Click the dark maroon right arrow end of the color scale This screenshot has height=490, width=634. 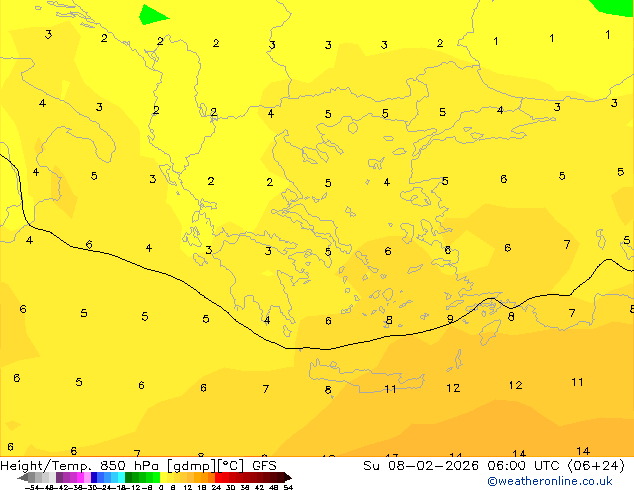288,478
